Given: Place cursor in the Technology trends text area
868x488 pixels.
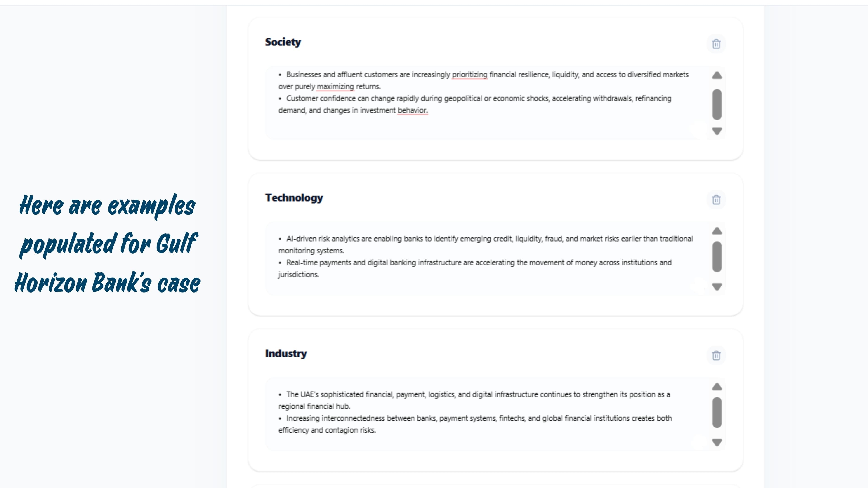Looking at the screenshot, I should click(487, 259).
